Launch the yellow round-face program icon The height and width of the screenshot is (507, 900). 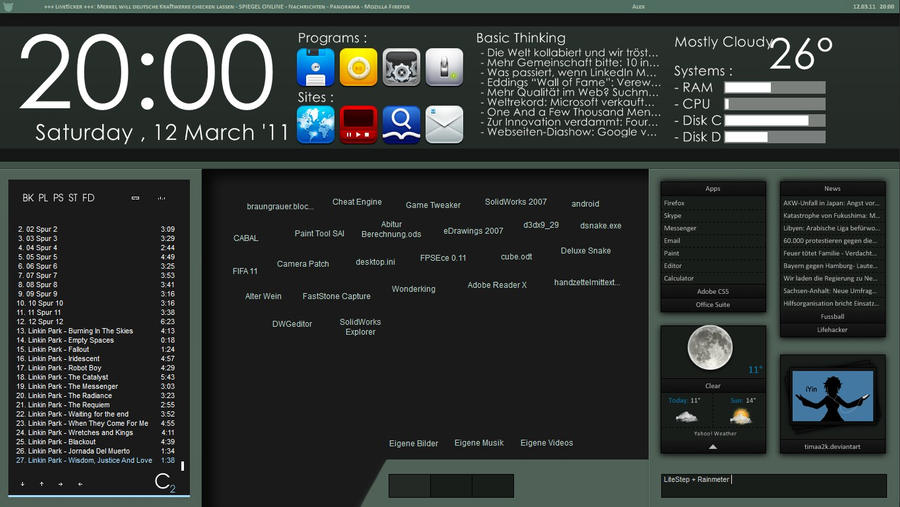[x=358, y=67]
